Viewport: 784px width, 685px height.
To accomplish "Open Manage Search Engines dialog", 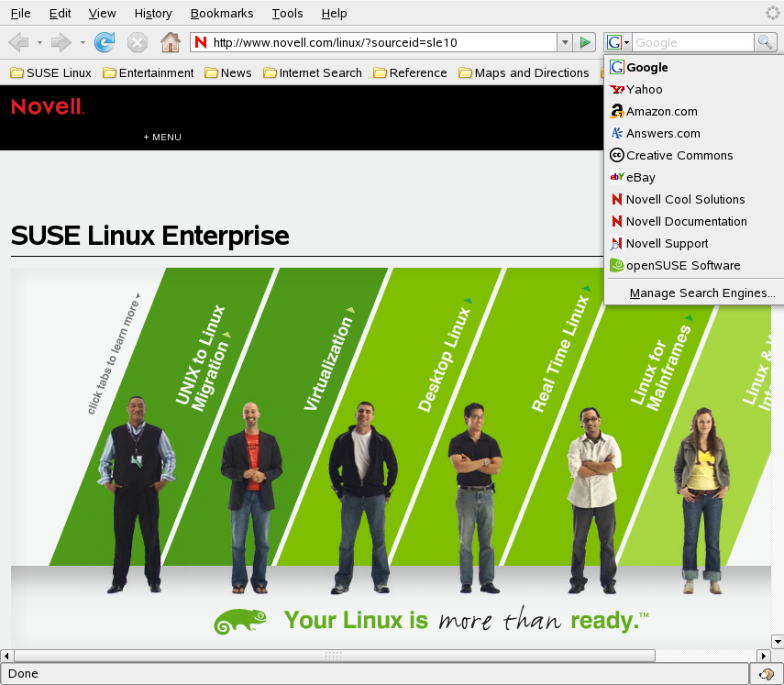I will tap(694, 293).
